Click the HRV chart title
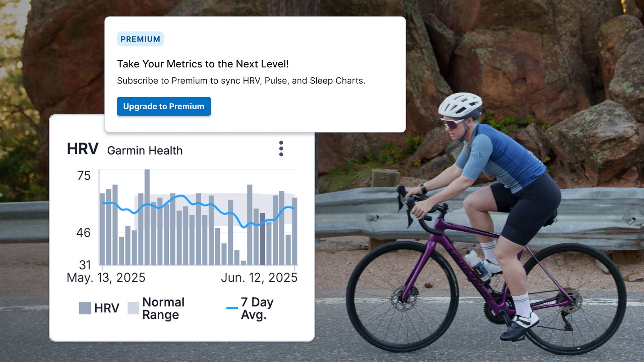644x362 pixels. pyautogui.click(x=83, y=149)
